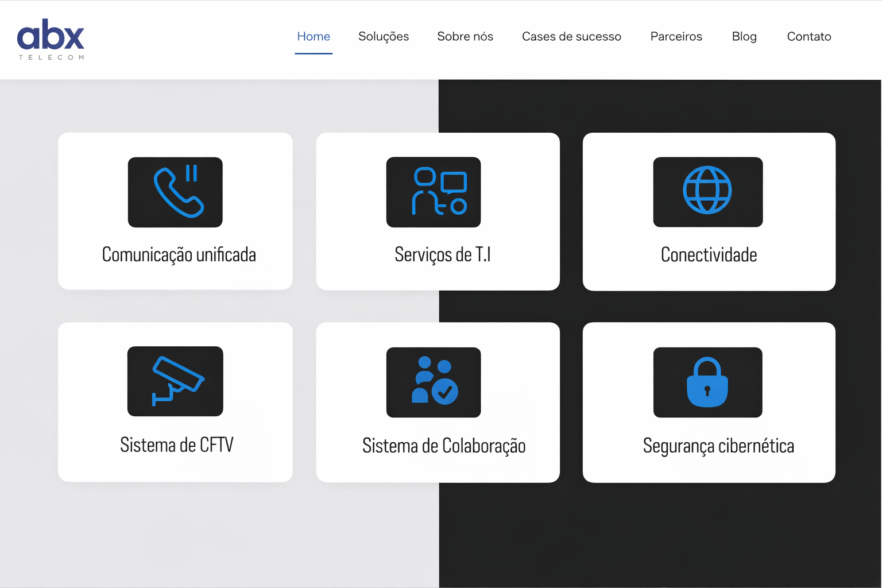Open the Contato page
This screenshot has width=882, height=588.
pyautogui.click(x=809, y=36)
